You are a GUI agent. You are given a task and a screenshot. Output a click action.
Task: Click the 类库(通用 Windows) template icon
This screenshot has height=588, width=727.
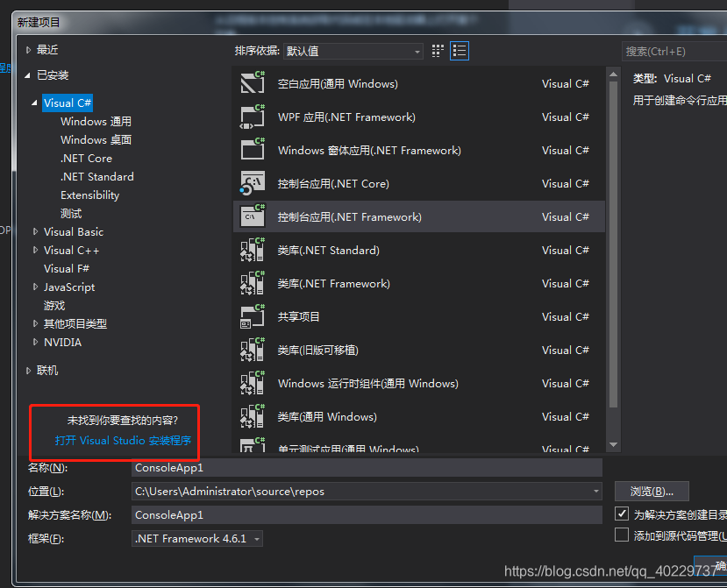click(253, 417)
